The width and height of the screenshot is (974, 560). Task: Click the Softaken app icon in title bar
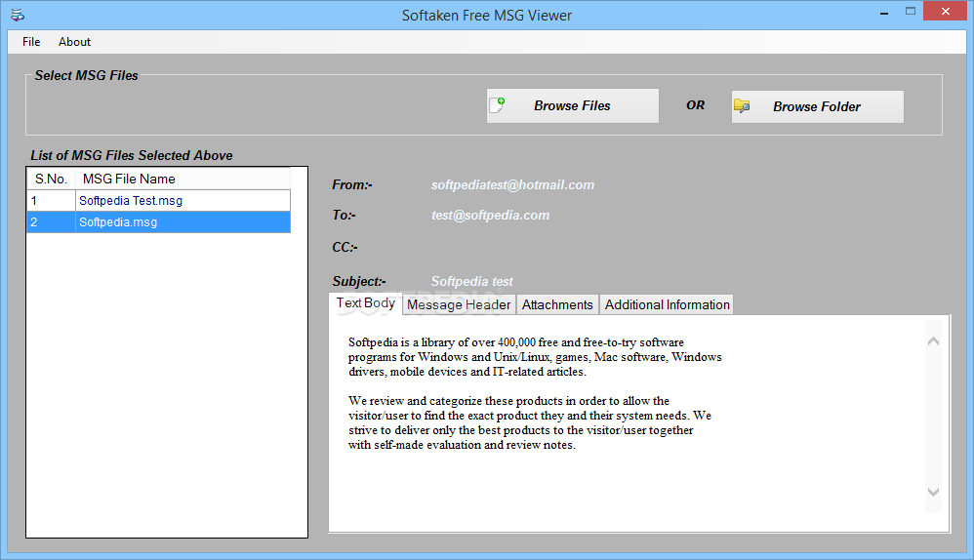[18, 15]
